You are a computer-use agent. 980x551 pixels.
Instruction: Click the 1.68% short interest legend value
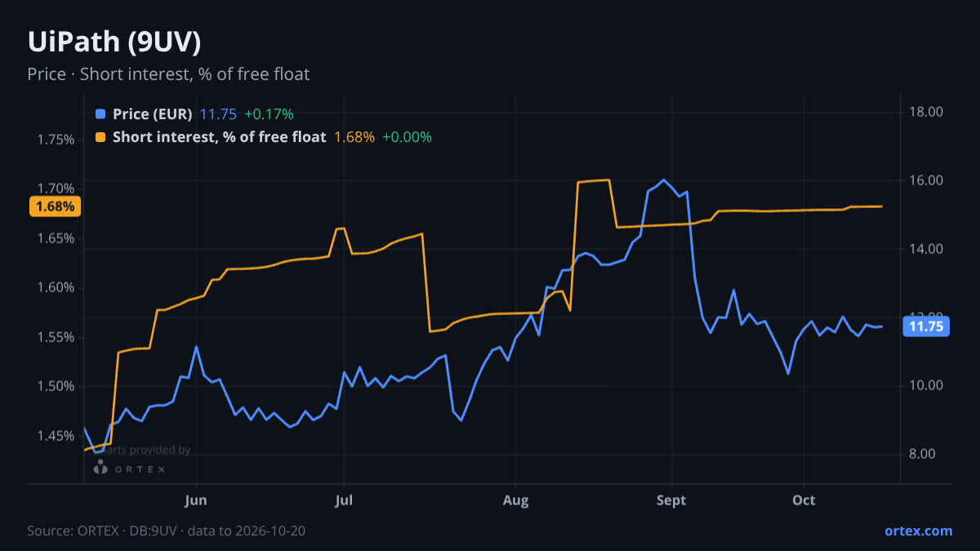pyautogui.click(x=354, y=137)
